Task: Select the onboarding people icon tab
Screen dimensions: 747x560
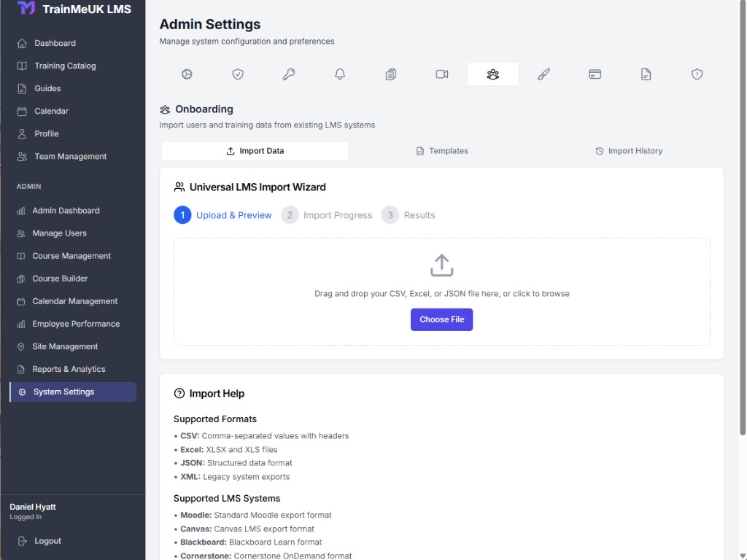Action: (x=492, y=74)
